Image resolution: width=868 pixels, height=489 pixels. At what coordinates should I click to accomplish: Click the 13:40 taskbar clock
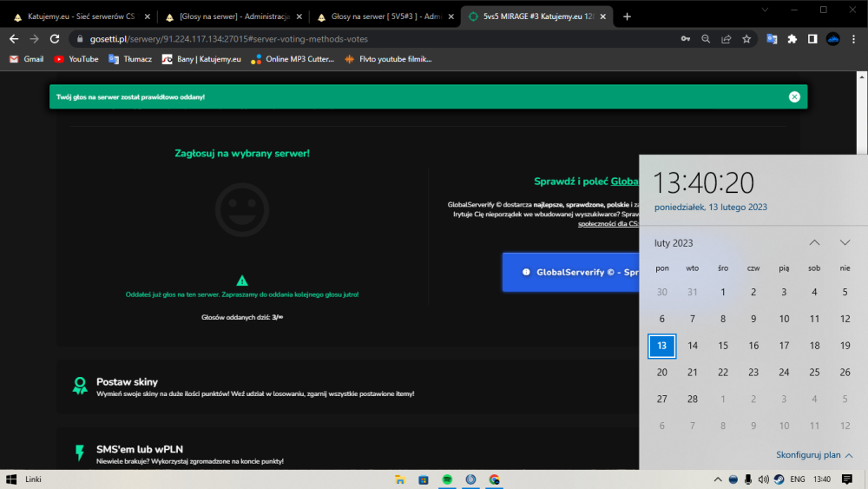pos(822,479)
